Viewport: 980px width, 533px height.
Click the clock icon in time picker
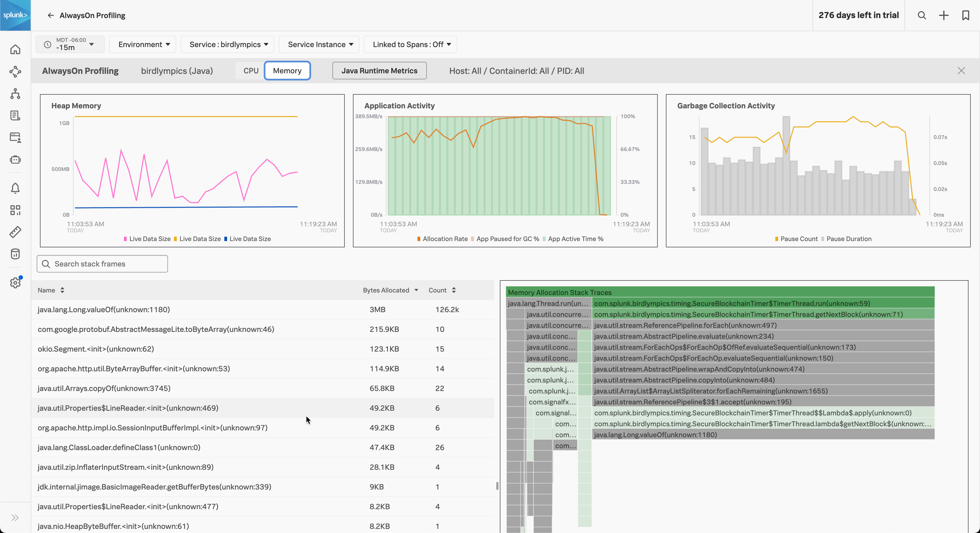(x=48, y=45)
